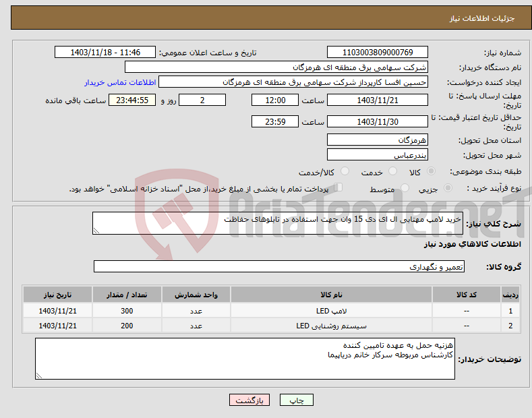Image resolution: width=532 pixels, height=418 pixels.
Task: Click the remaining time field 23:44:55
Action: (x=132, y=100)
